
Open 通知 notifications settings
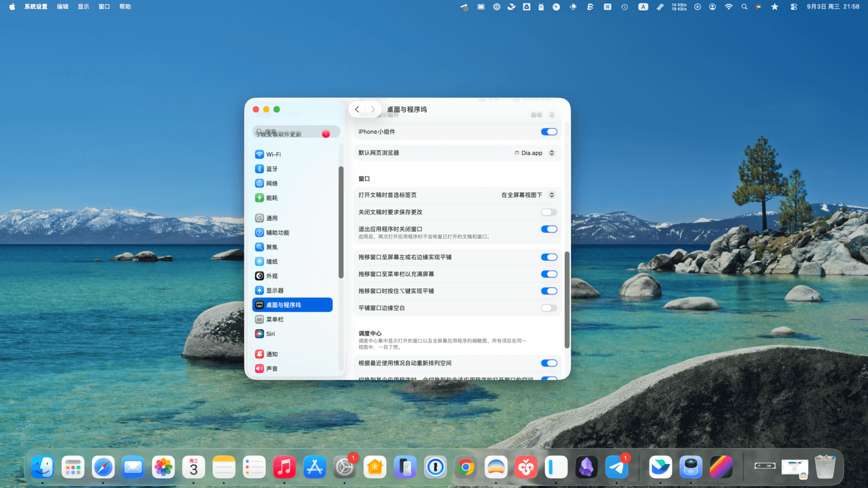tap(272, 354)
